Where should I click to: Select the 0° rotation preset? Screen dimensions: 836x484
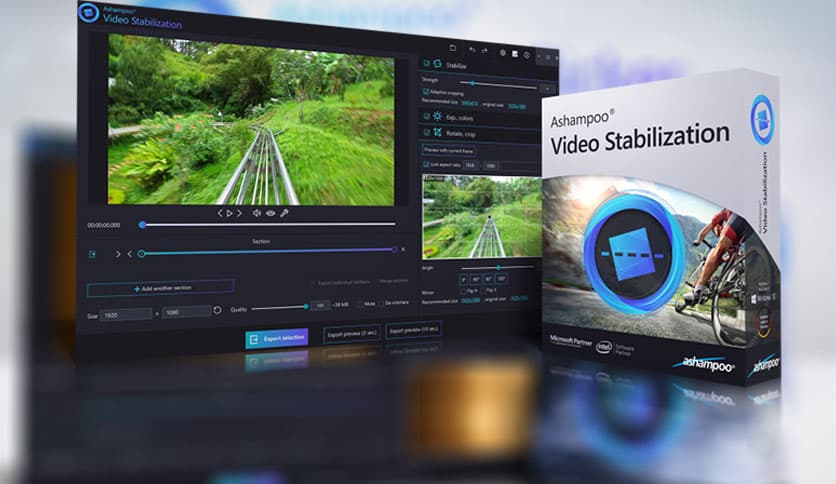(x=463, y=279)
